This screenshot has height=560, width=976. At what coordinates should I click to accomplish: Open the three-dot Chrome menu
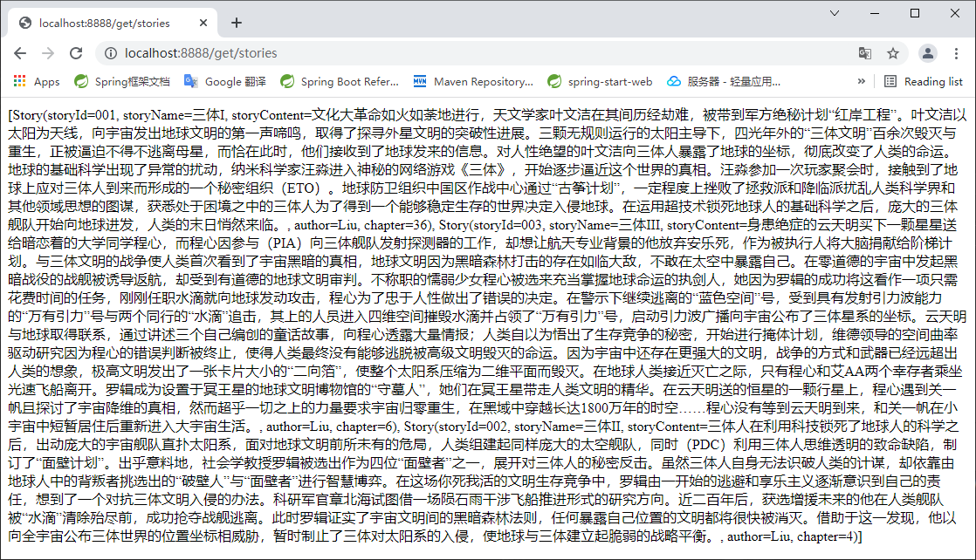tap(957, 53)
